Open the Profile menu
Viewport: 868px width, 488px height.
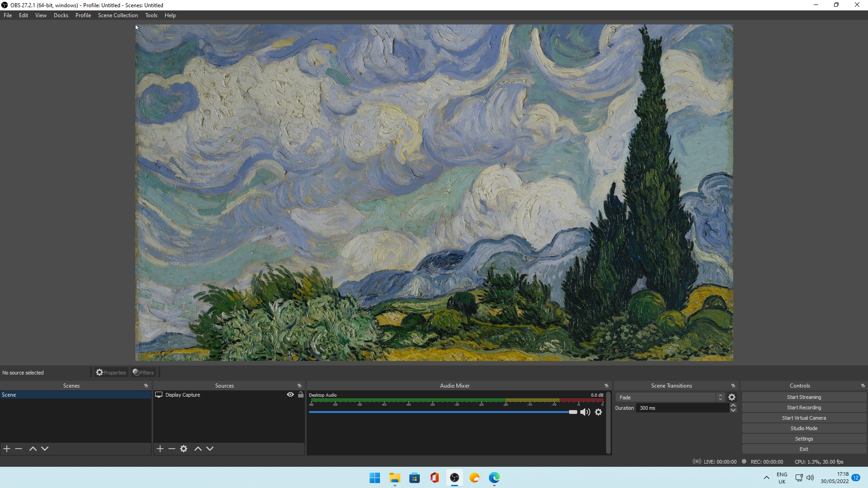coord(83,15)
